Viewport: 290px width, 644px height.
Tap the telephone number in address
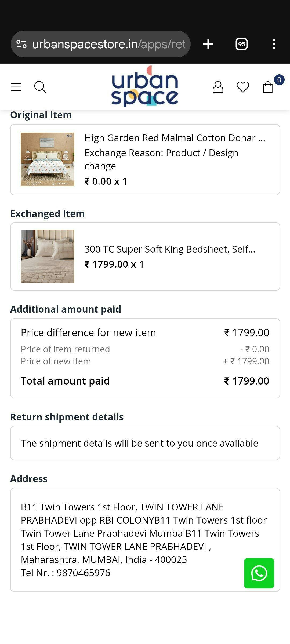coord(83,573)
